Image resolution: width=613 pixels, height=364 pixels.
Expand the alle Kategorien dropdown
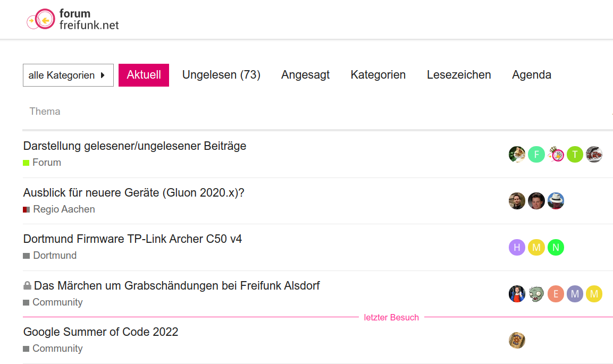[69, 75]
